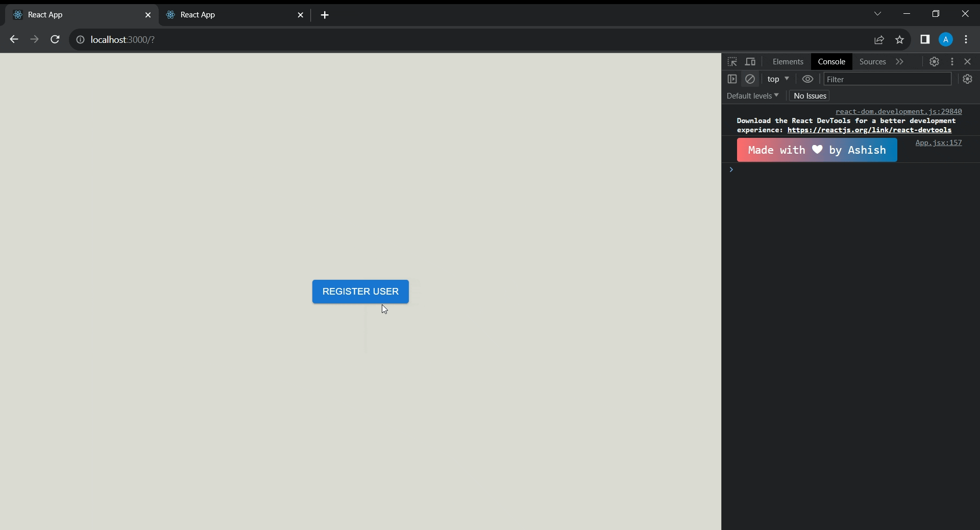Share this page icon
980x530 pixels.
coord(879,39)
